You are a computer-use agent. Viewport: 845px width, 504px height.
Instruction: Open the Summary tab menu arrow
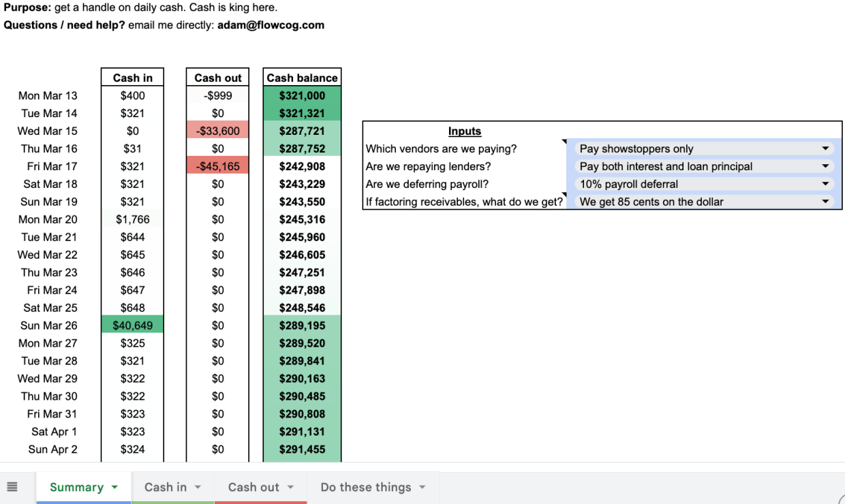[113, 487]
